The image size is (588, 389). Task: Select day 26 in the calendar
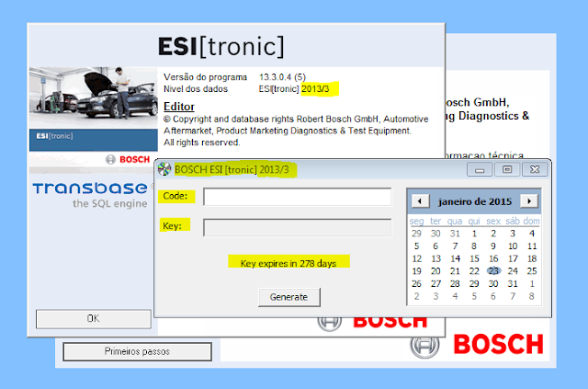[x=416, y=283]
